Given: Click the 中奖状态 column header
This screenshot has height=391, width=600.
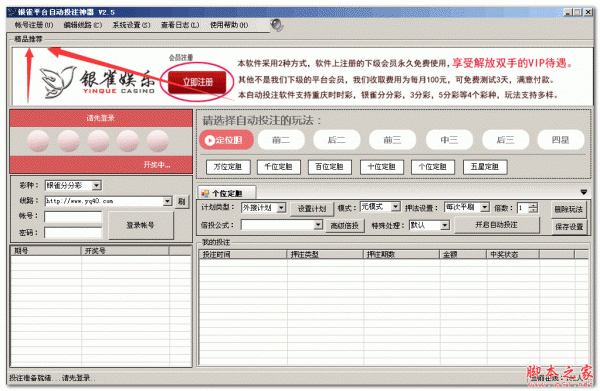Looking at the screenshot, I should pyautogui.click(x=513, y=254).
